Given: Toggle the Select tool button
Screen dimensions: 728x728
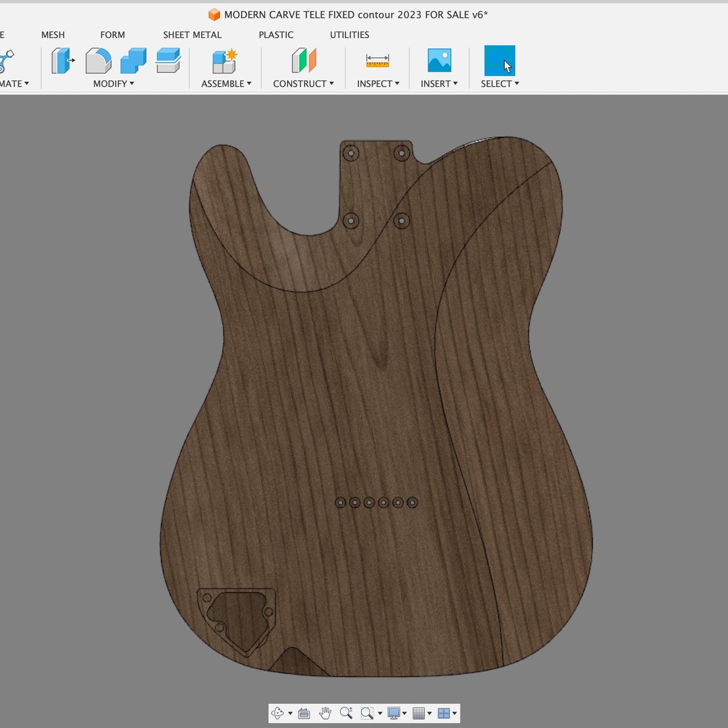Looking at the screenshot, I should click(499, 61).
